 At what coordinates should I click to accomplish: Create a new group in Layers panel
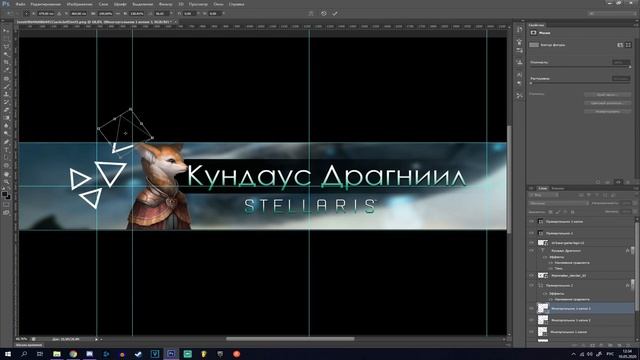(x=609, y=345)
